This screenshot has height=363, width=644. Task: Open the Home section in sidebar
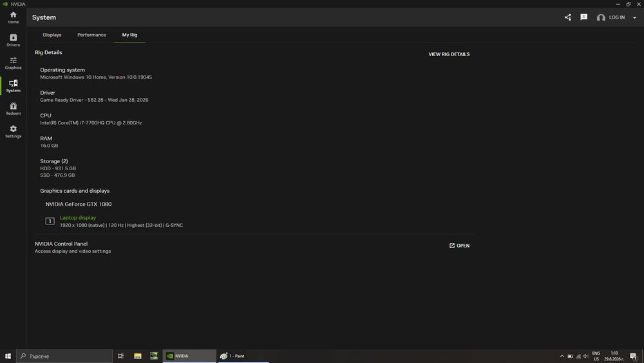[13, 17]
